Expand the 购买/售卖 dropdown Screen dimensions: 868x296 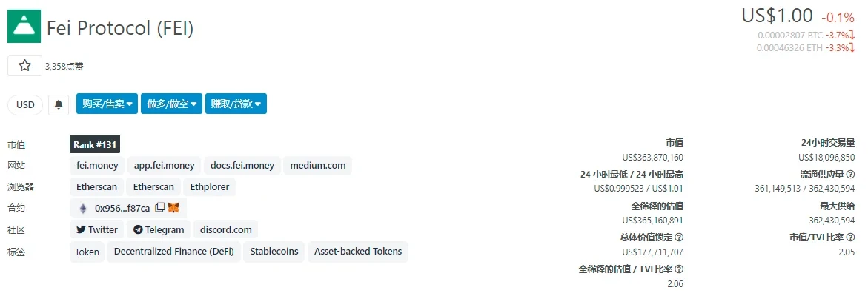pos(107,104)
